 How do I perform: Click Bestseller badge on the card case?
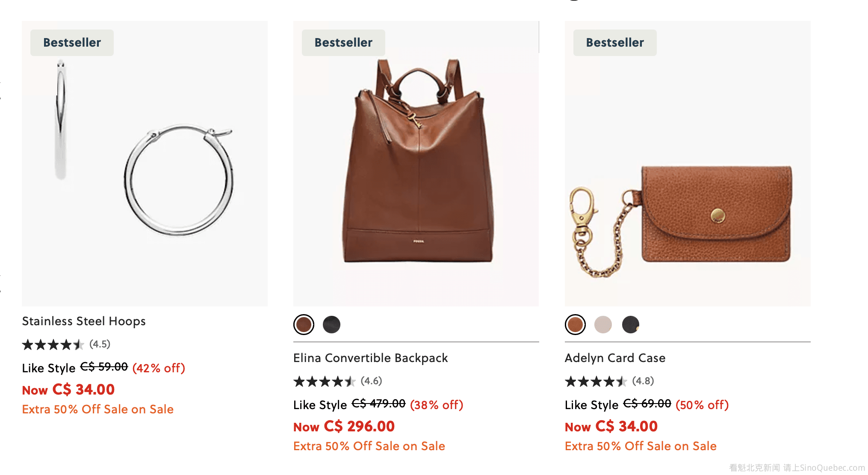[615, 43]
